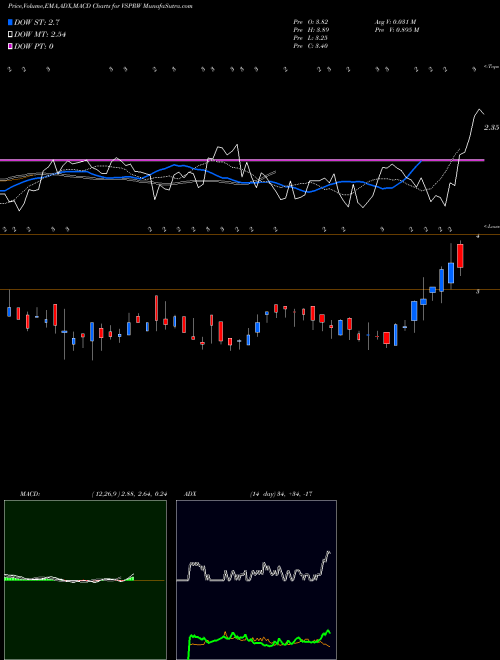Click the last red candlestick near 4
The height and width of the screenshot is (660, 500).
(x=460, y=256)
